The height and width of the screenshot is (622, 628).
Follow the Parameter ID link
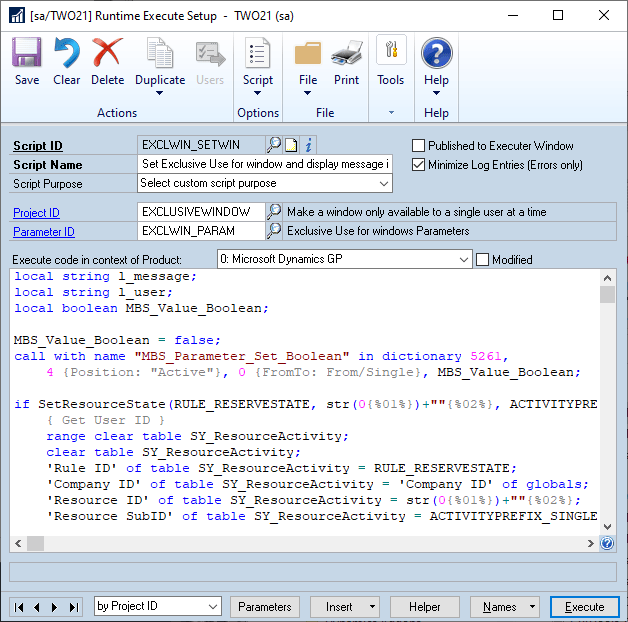[44, 232]
